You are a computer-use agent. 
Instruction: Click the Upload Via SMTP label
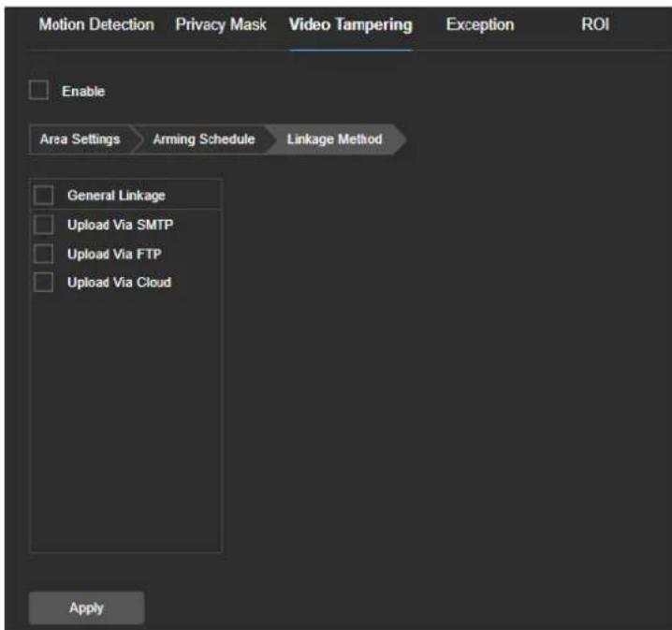point(120,225)
